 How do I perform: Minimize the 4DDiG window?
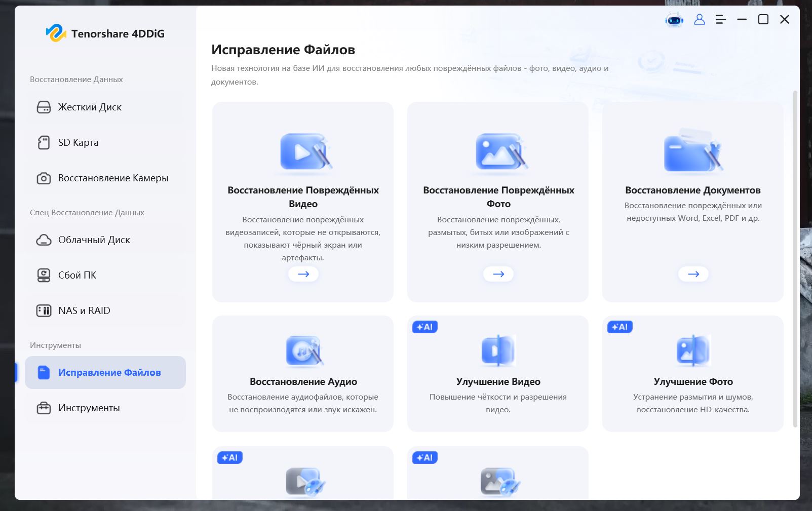click(742, 19)
